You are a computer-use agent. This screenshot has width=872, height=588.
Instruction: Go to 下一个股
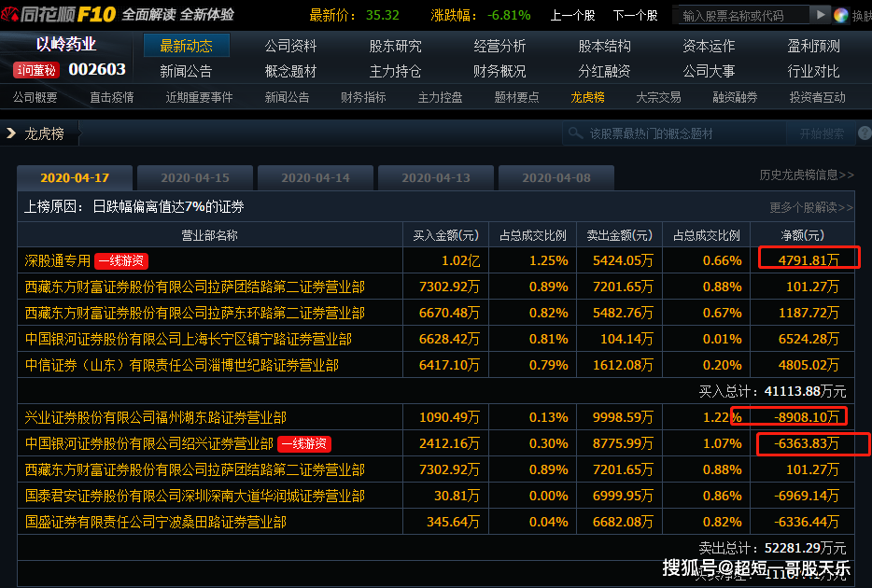pyautogui.click(x=635, y=16)
